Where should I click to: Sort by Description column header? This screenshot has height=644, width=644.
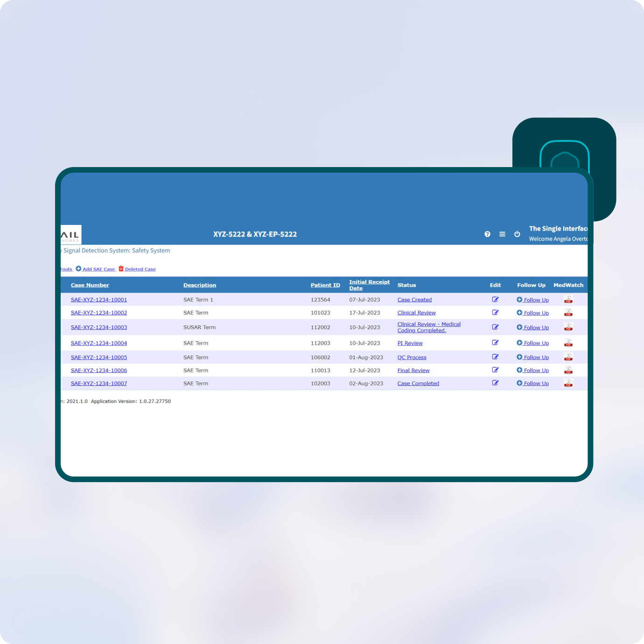point(199,285)
